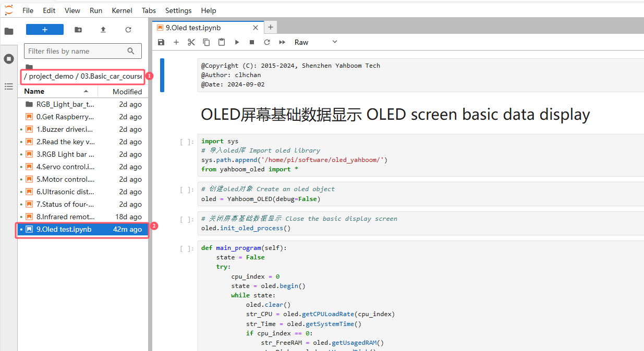Screen dimensions: 644x351
Task: Open 3.RGB Light bar notebook file
Action: 83,154
